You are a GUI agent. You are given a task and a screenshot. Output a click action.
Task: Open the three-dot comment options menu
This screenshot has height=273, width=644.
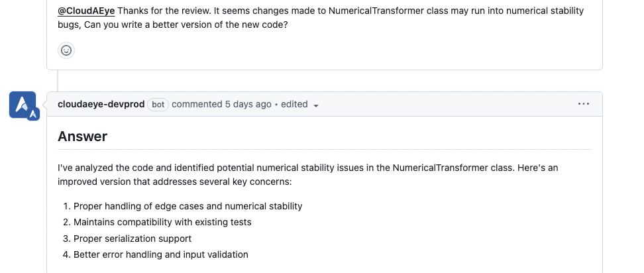tap(584, 104)
